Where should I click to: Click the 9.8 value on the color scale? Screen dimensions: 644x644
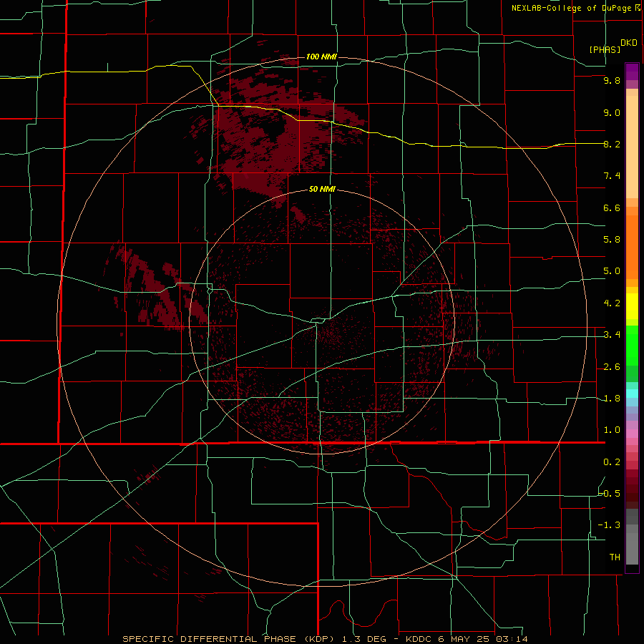pos(612,80)
